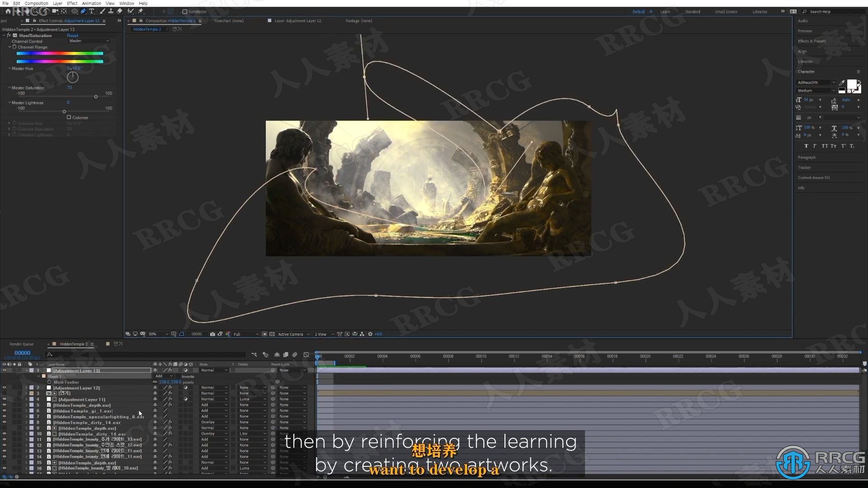Screen dimensions: 868x488
Task: Toggle the draft 3D icon in timeline
Action: tap(265, 355)
